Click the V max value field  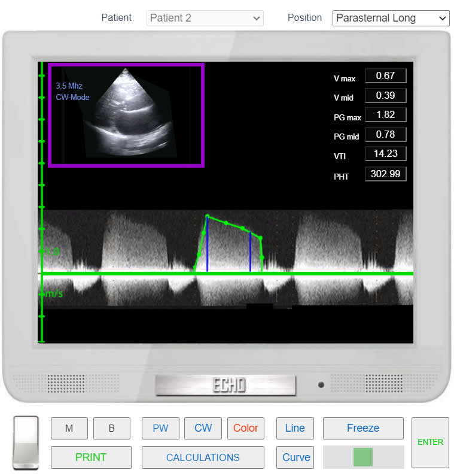click(x=385, y=76)
